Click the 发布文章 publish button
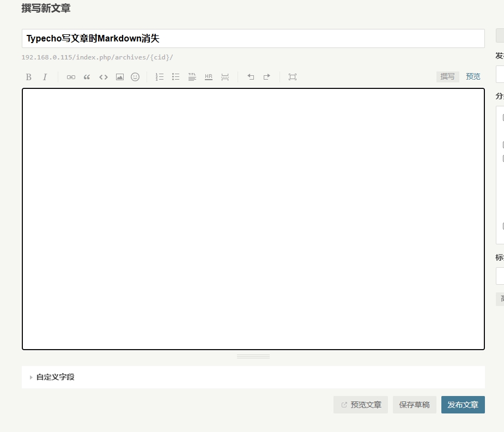 click(x=463, y=405)
